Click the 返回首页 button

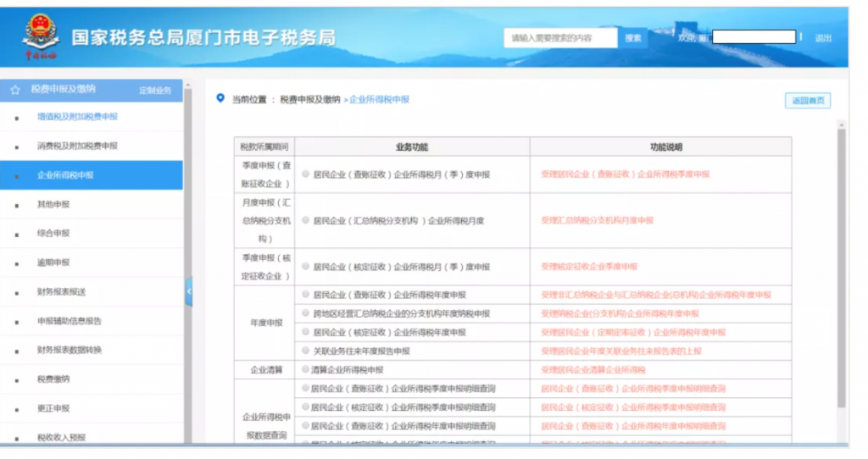tap(807, 101)
